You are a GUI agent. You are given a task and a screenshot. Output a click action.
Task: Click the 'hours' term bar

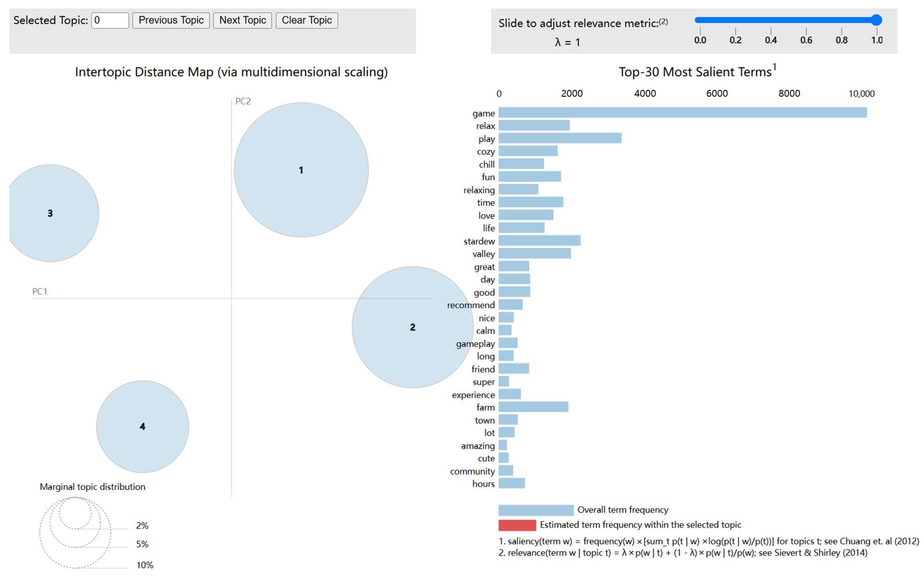pos(511,483)
